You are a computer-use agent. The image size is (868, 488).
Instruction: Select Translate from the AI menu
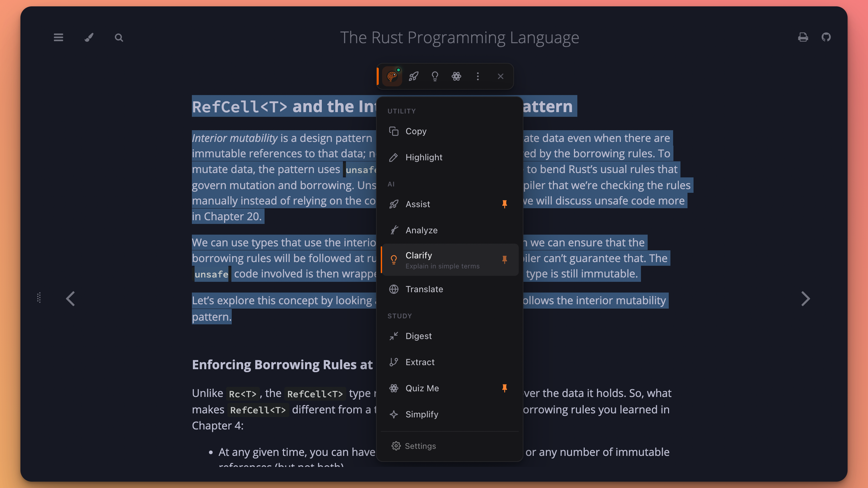424,289
